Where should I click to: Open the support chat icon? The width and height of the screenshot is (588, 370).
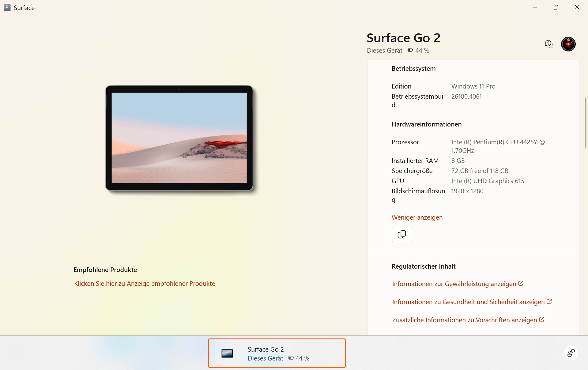coord(548,44)
